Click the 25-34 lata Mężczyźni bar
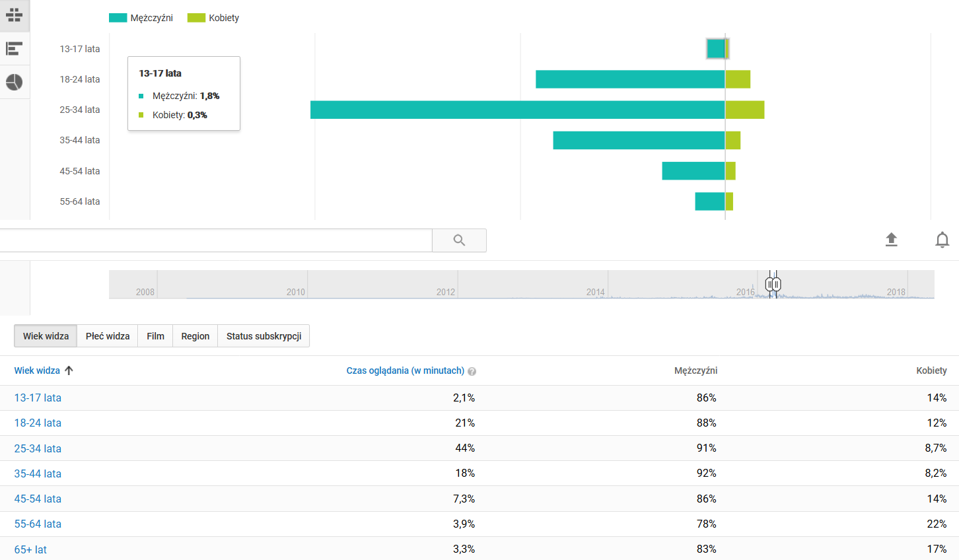 coord(517,110)
